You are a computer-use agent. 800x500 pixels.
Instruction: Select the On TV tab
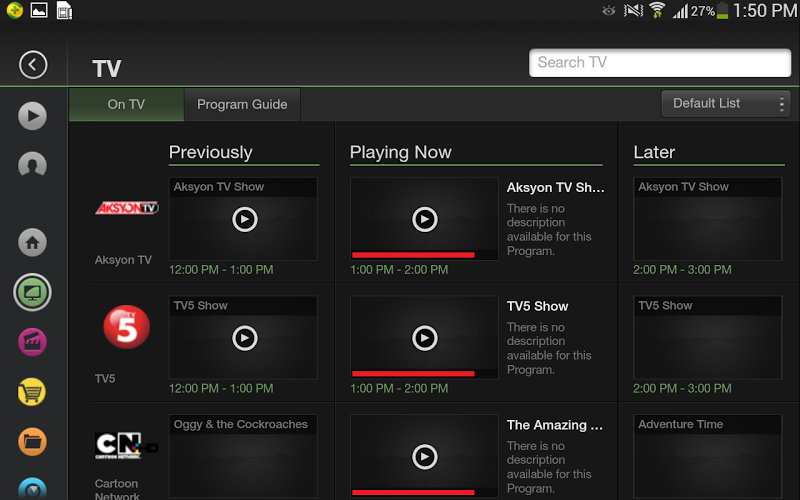(126, 104)
